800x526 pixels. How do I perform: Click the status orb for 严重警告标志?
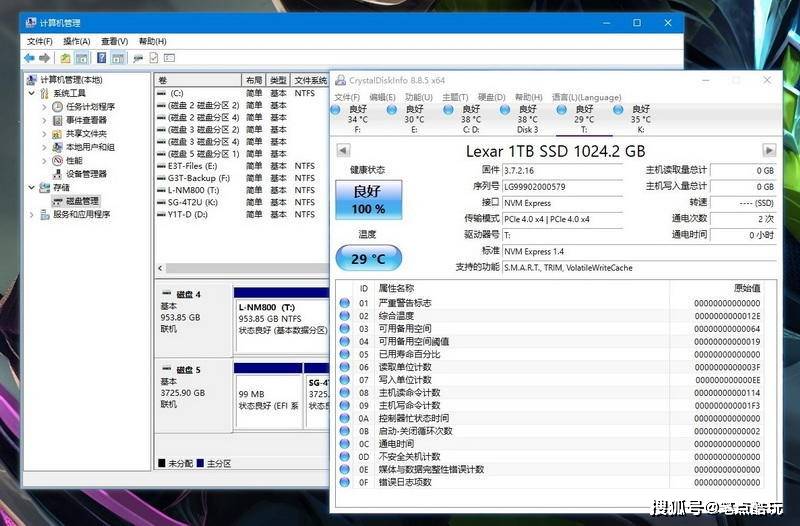(344, 303)
